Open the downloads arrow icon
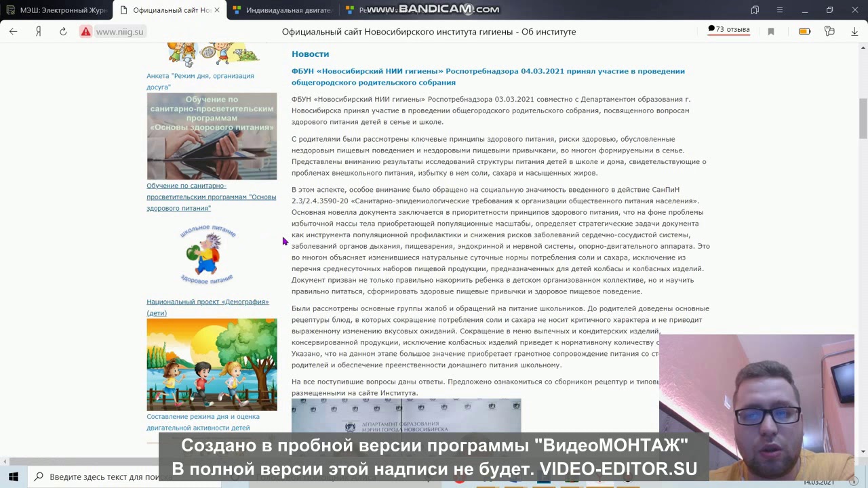This screenshot has height=488, width=868. [854, 32]
